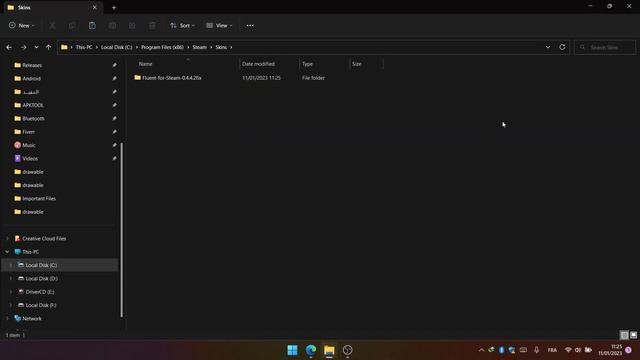Open the See more ellipsis menu
The width and height of the screenshot is (640, 360).
click(x=250, y=26)
